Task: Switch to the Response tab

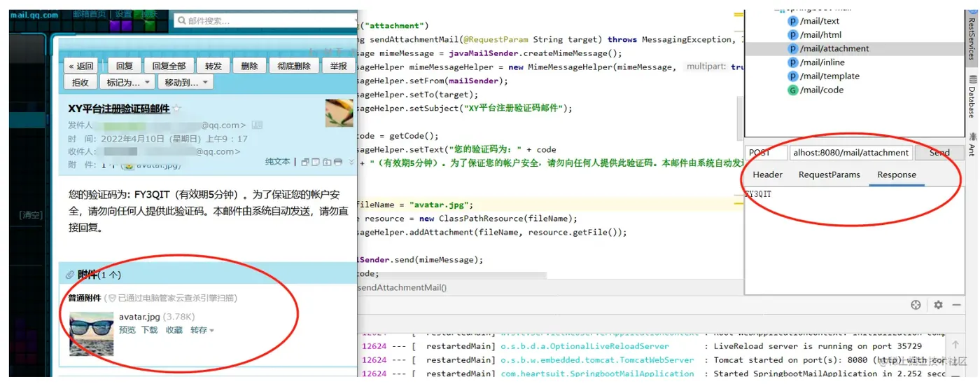Action: pos(897,174)
